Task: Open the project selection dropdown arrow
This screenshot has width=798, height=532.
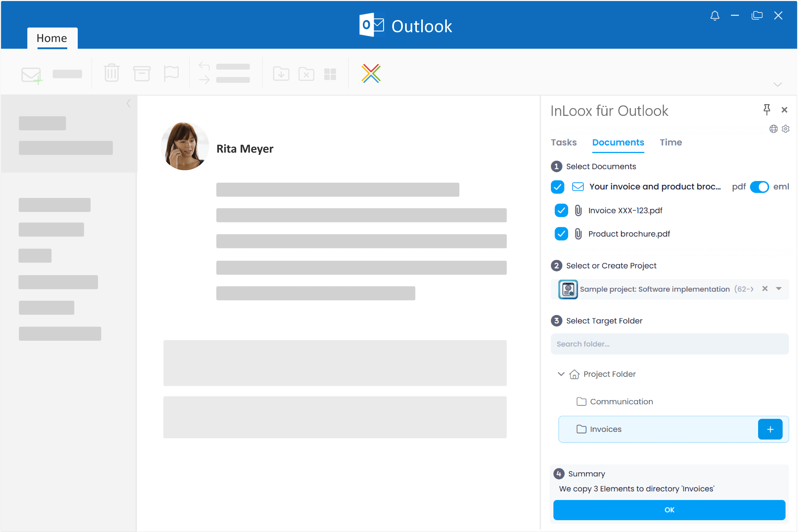Action: (x=779, y=289)
